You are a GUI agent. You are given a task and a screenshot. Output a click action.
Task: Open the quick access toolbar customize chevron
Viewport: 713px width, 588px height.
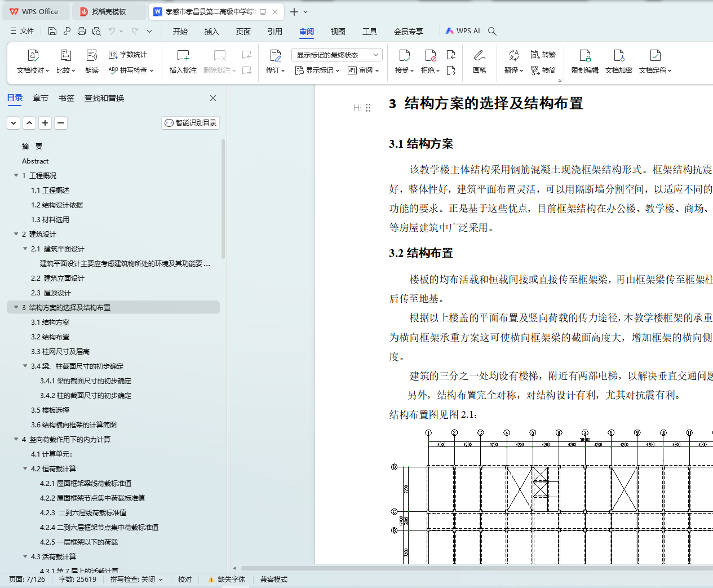149,31
